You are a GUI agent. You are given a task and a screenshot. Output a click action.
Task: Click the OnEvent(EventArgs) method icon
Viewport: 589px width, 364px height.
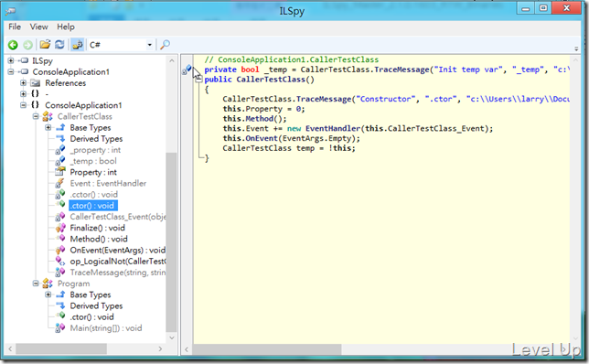point(60,251)
